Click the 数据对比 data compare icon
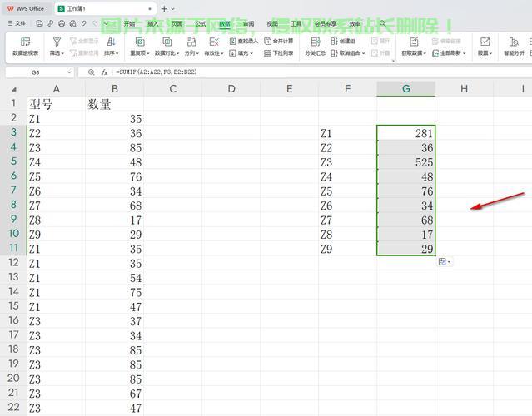Image resolution: width=532 pixels, height=416 pixels. [x=167, y=42]
